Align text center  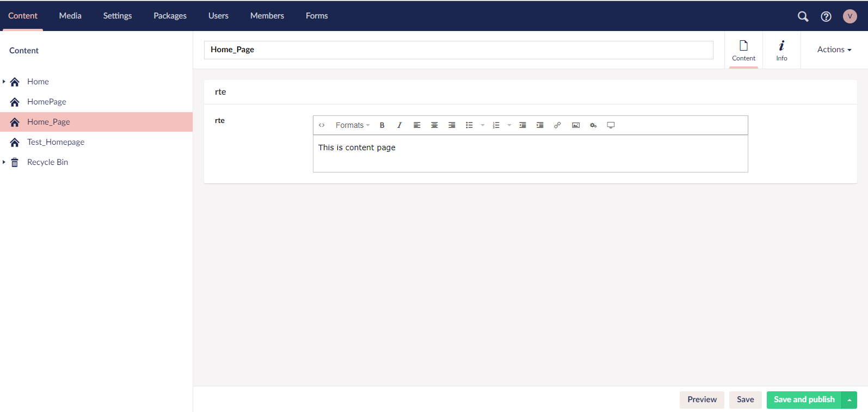(434, 125)
